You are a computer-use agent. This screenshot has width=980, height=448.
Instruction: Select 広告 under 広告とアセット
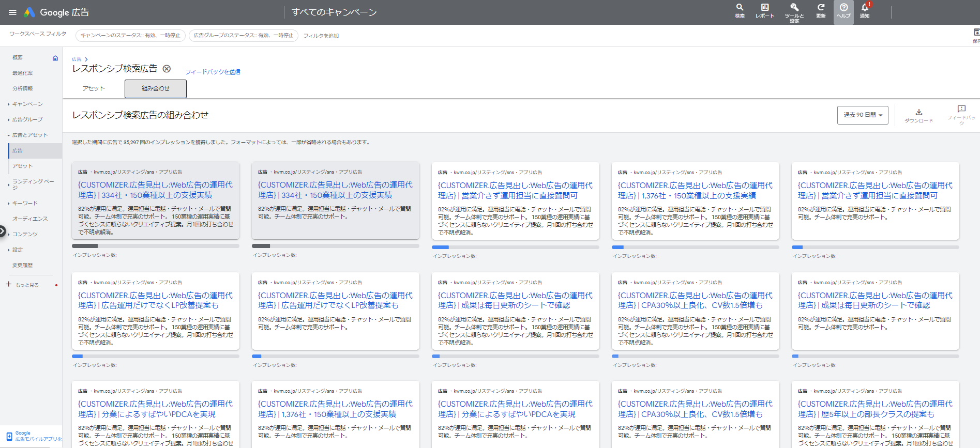(35, 150)
